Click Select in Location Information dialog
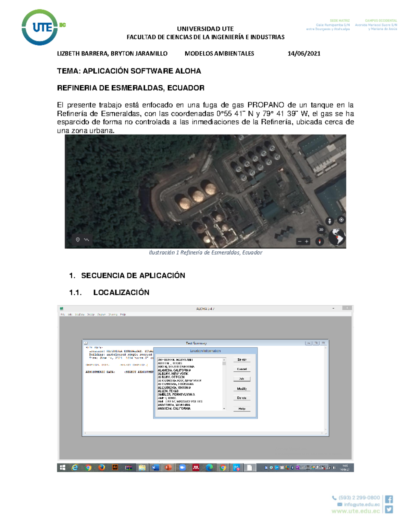The width and height of the screenshot is (411, 532). pos(242,360)
